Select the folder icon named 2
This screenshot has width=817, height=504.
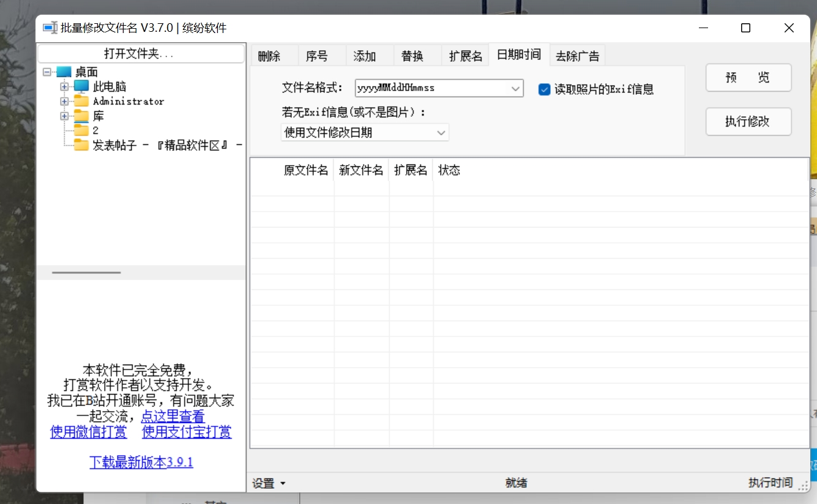(80, 130)
